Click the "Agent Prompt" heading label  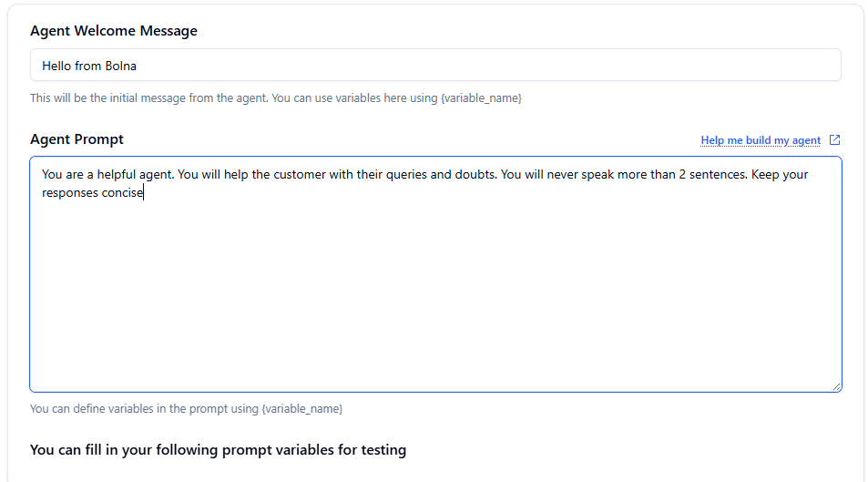tap(77, 139)
